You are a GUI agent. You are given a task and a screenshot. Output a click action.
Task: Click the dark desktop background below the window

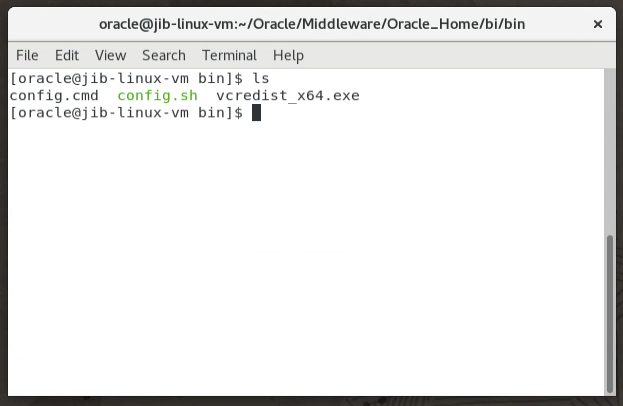312,401
